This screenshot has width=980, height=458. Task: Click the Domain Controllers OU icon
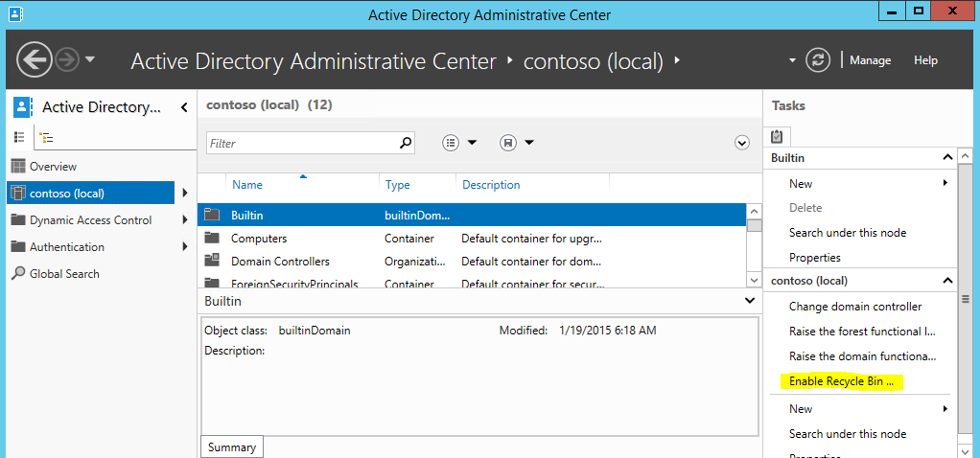213,262
